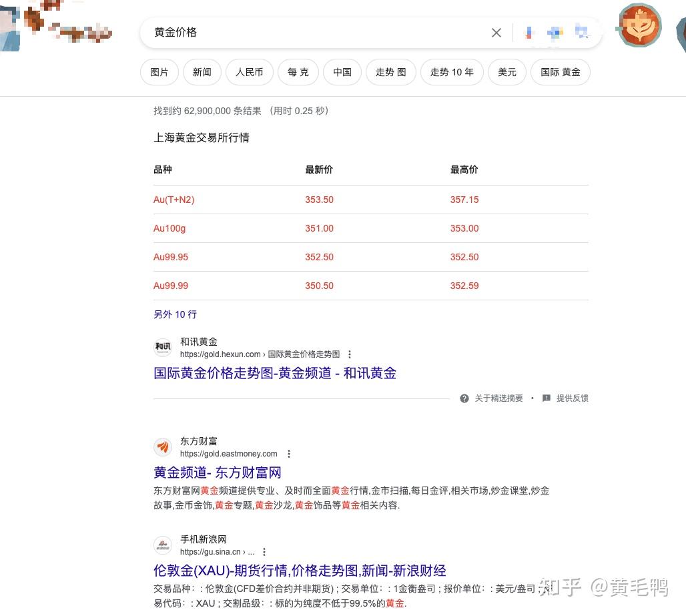Click the 最高价 column header
Viewport: 686px width, 616px height.
click(x=464, y=170)
